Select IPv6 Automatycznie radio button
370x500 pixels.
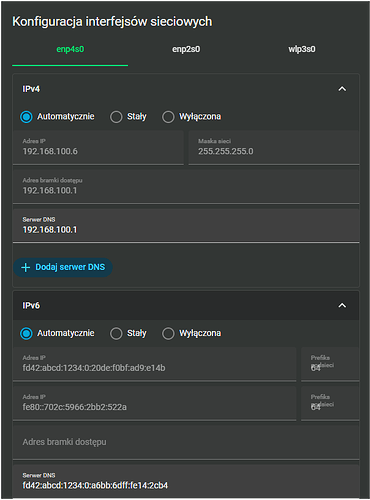coord(26,333)
